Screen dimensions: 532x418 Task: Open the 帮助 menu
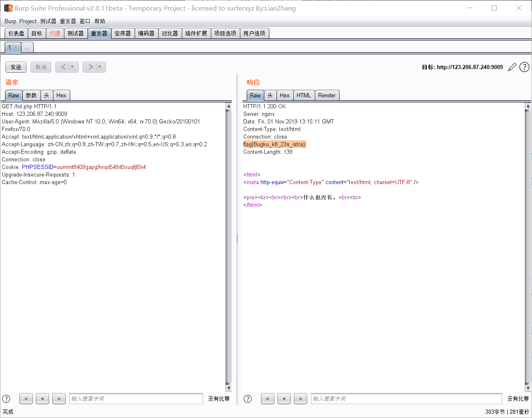100,21
